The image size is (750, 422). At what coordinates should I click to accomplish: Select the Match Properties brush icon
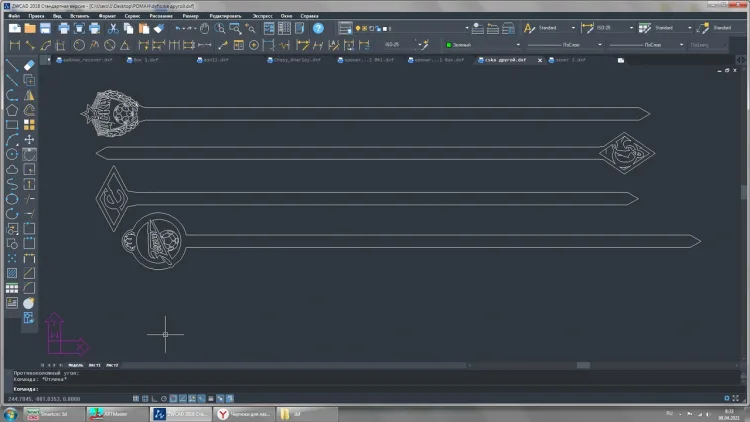[159, 28]
